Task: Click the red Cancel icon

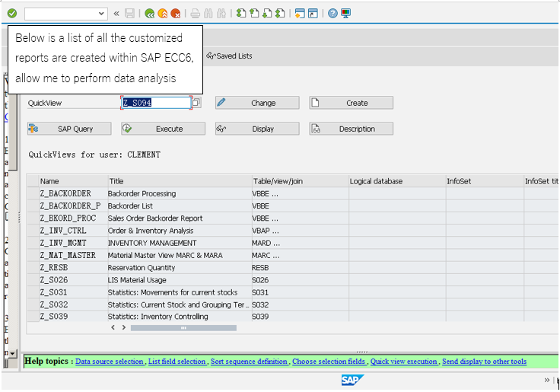Action: 175,14
